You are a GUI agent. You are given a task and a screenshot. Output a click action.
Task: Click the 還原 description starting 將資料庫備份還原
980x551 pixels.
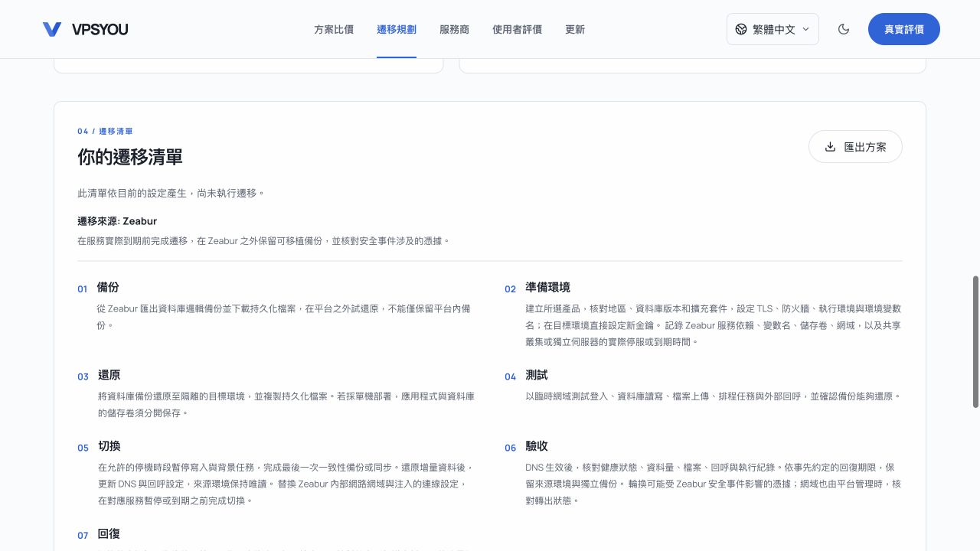[286, 405]
